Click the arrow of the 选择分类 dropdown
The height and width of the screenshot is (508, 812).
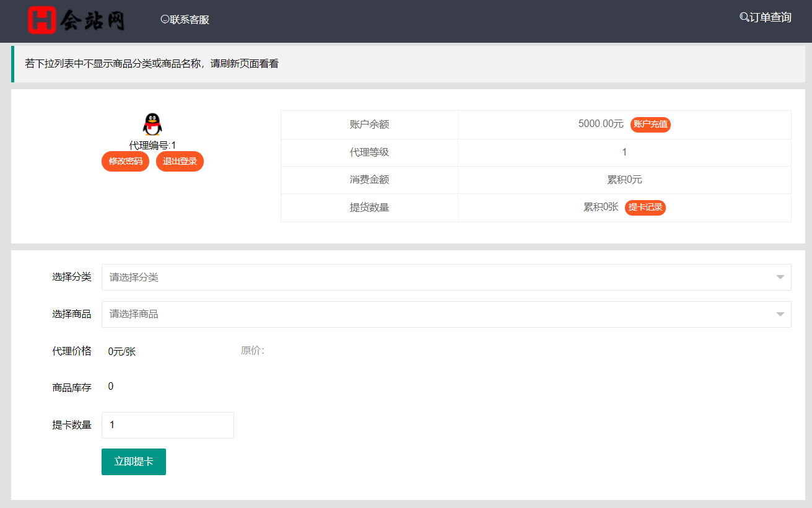(x=780, y=278)
